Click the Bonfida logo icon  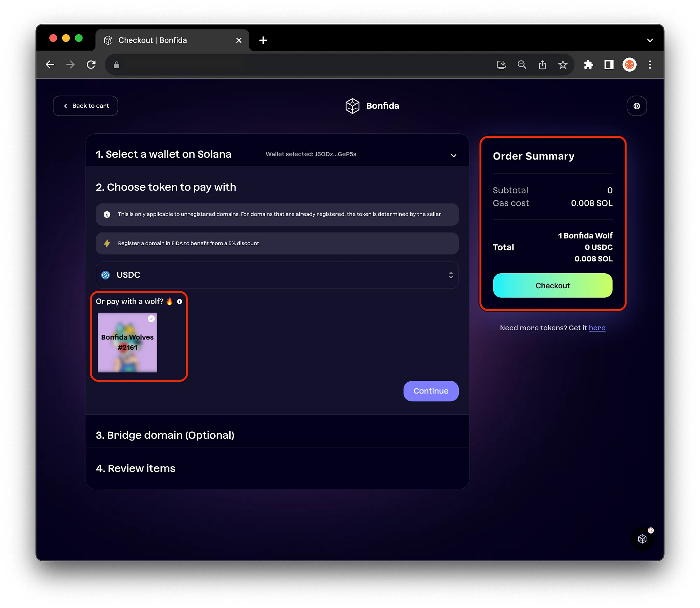352,106
